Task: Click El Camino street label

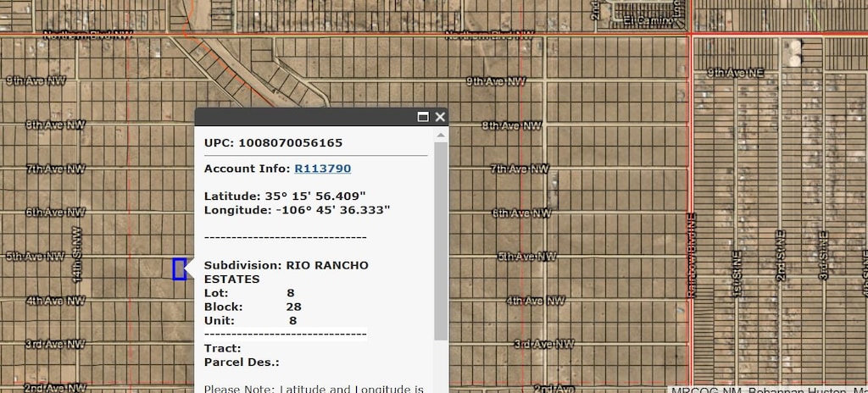Action: [648, 21]
